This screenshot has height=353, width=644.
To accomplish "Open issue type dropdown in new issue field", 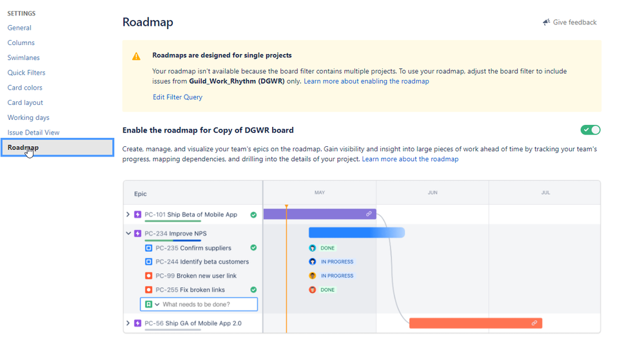I will click(x=157, y=305).
